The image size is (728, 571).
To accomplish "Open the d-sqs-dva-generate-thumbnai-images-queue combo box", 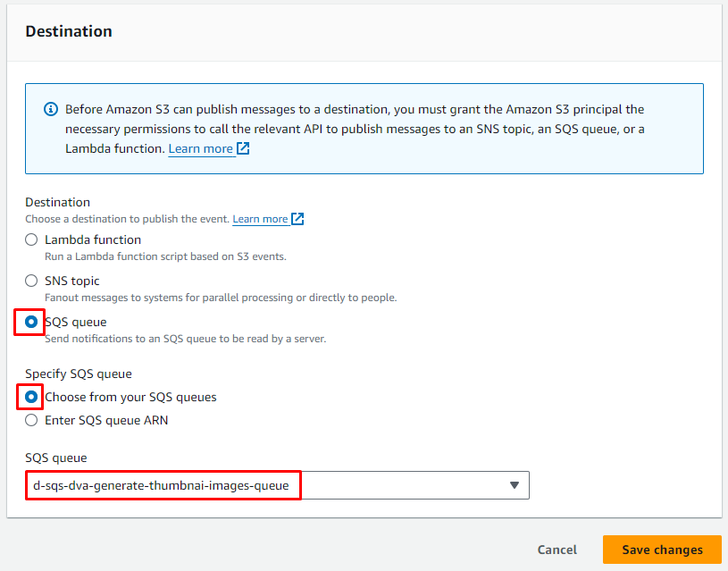I will pos(268,485).
